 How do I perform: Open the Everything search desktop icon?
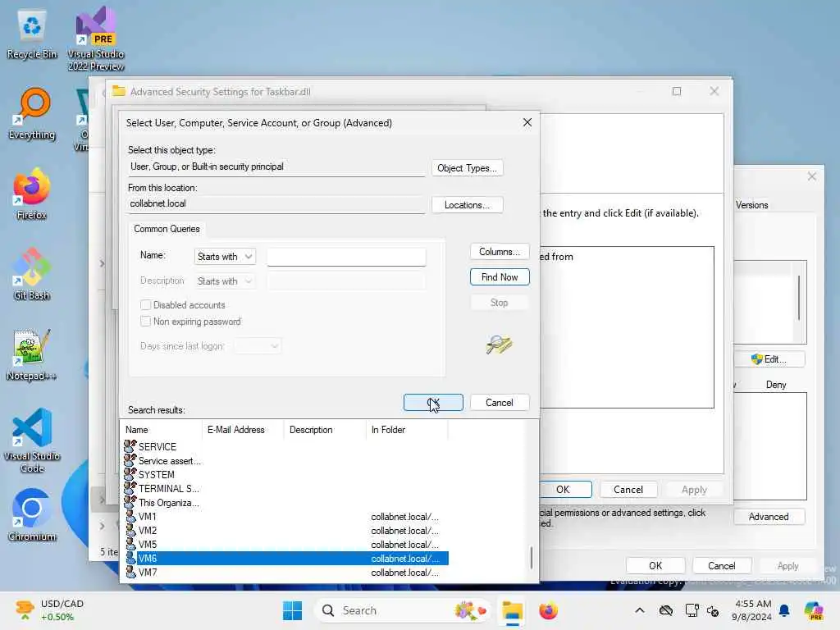pos(32,114)
